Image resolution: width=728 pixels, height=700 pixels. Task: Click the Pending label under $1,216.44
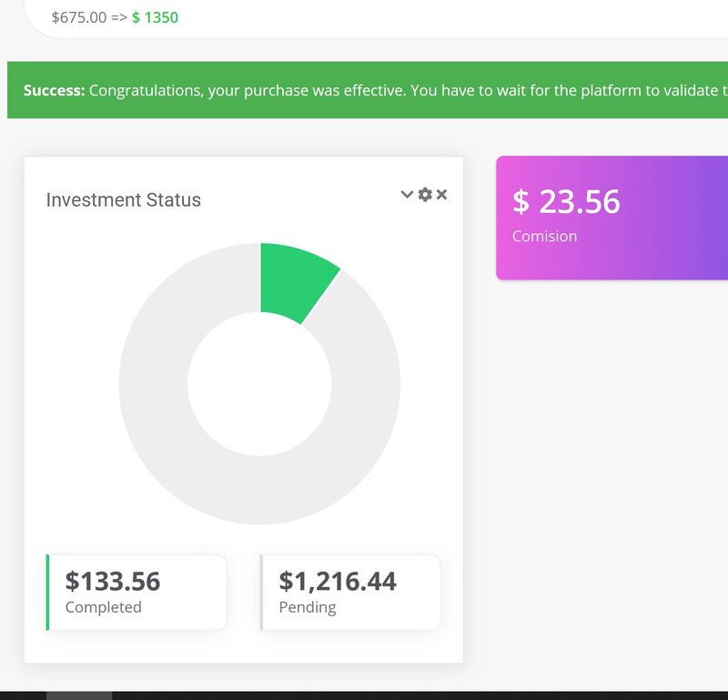click(x=308, y=607)
